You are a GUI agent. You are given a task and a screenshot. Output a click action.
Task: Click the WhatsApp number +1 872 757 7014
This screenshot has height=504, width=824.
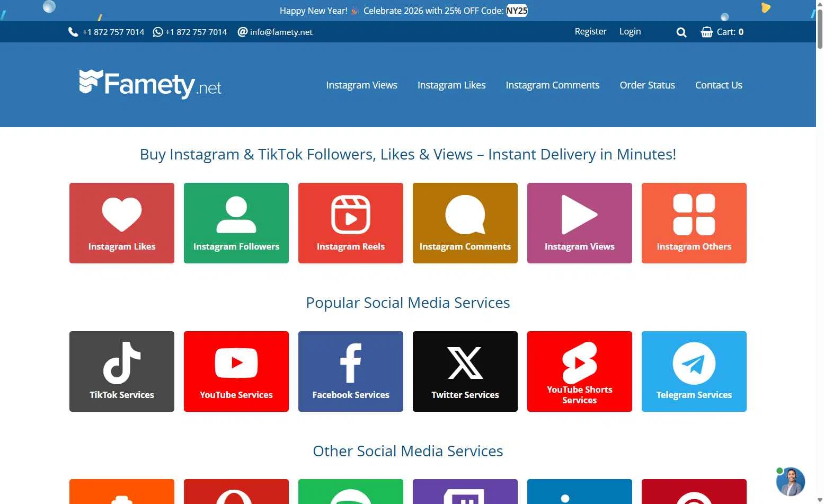[196, 32]
